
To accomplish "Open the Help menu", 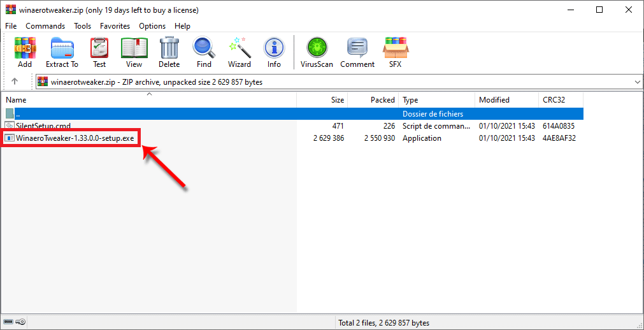I will pos(182,26).
